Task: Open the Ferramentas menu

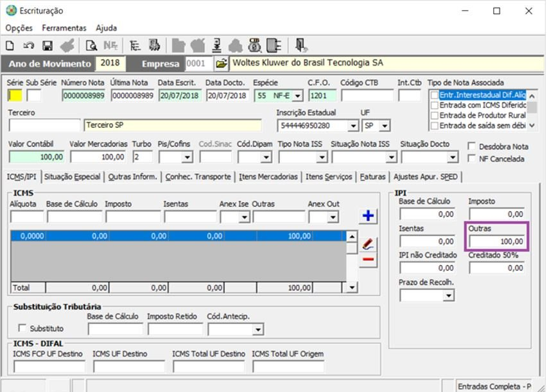Action: (64, 28)
